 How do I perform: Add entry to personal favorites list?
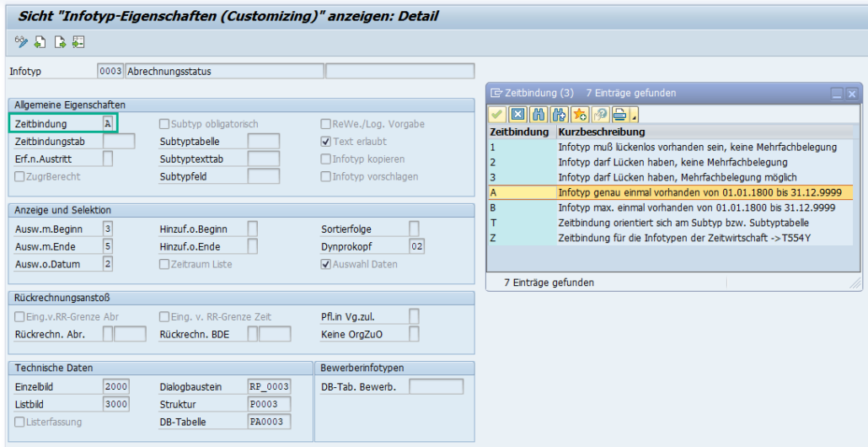[580, 114]
